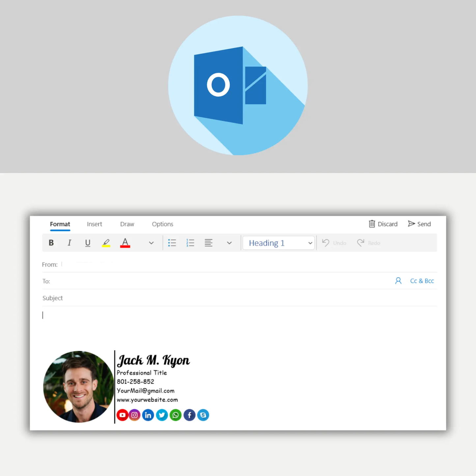Toggle Underline formatting
Image resolution: width=476 pixels, height=476 pixels.
[88, 243]
